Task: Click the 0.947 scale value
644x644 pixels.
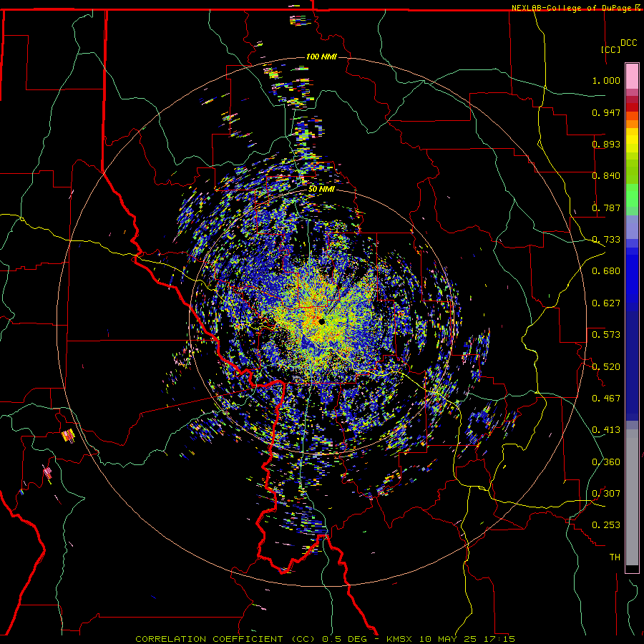Action: point(606,112)
